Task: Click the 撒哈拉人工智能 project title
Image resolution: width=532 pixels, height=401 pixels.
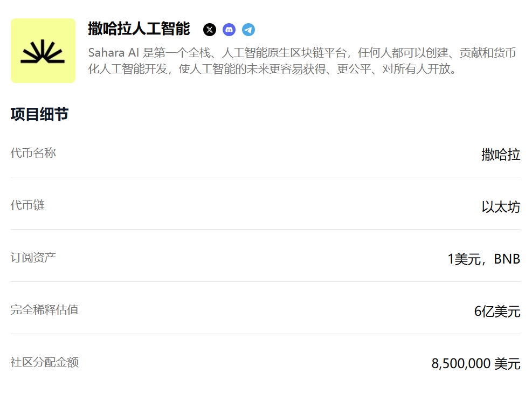Action: pyautogui.click(x=139, y=29)
